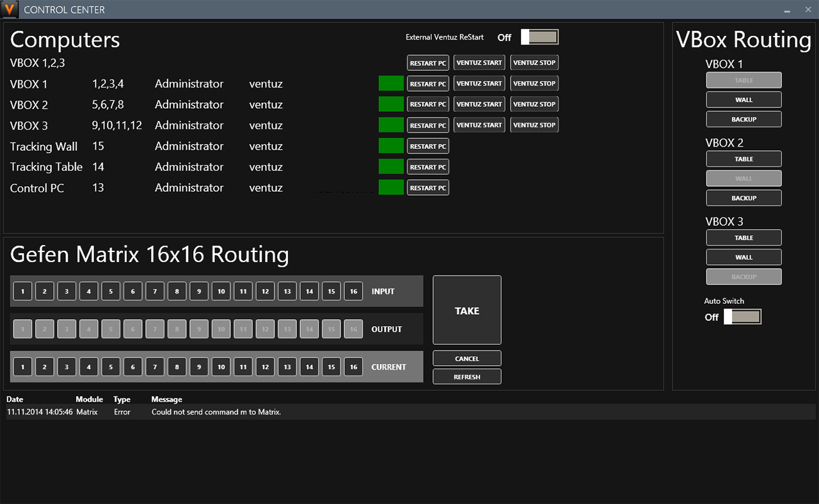The image size is (819, 504).
Task: Restart PC for VBOX 1,2,3 group
Action: 428,63
